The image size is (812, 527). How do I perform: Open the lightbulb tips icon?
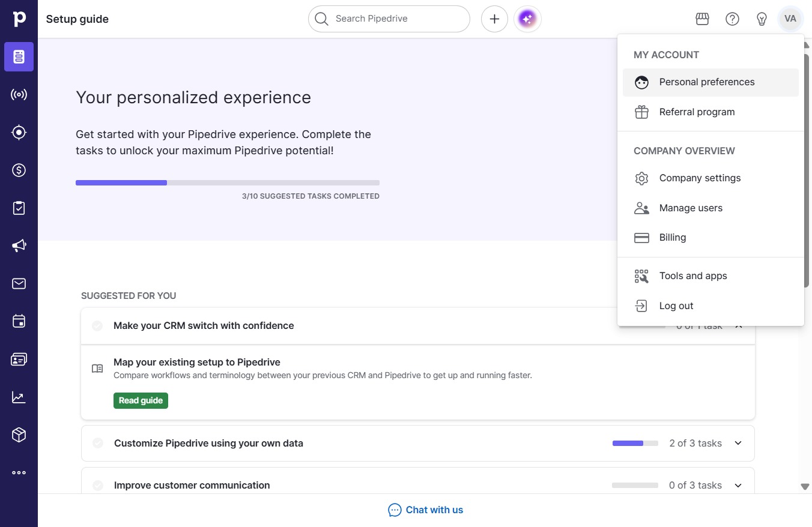tap(762, 19)
